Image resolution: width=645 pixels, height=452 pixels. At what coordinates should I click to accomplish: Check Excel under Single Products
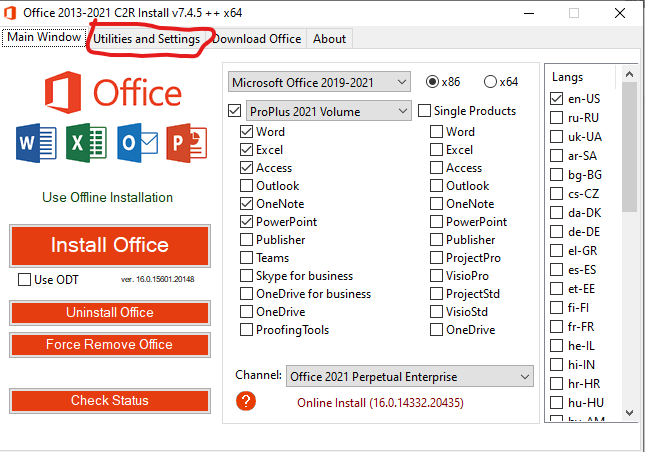point(436,150)
